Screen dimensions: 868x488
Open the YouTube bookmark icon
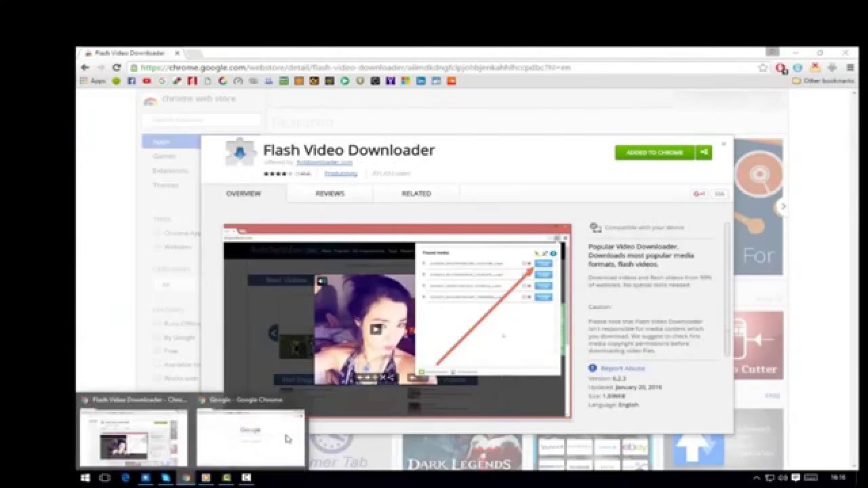coord(146,81)
